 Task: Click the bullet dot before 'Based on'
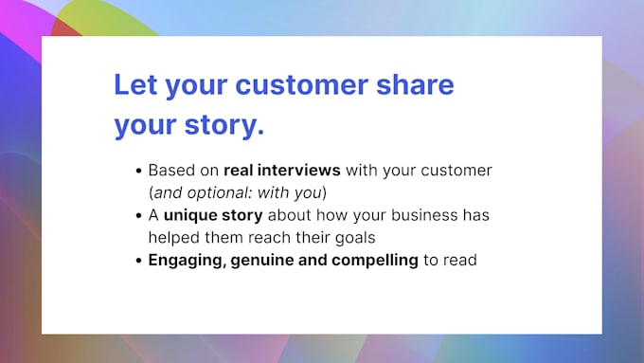[139, 171]
